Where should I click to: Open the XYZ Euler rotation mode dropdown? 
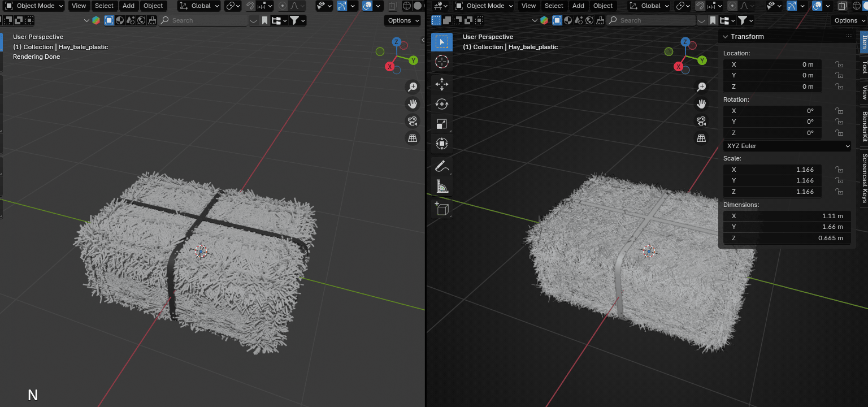tap(787, 146)
